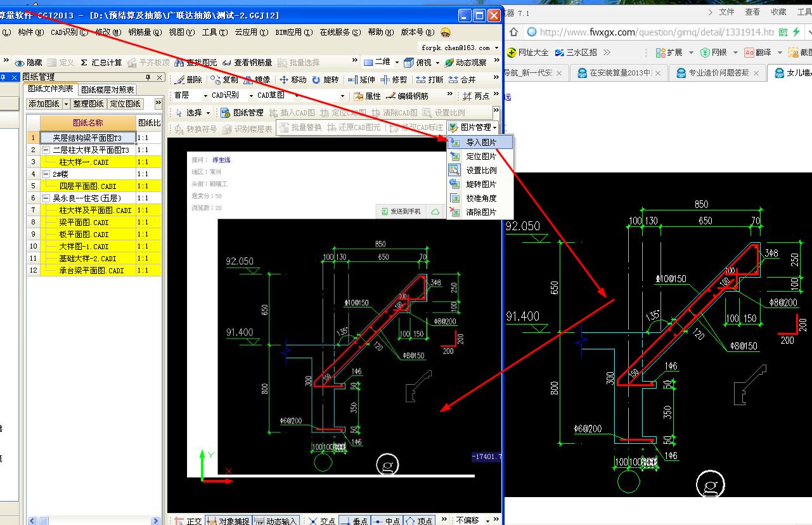Select the 删除 delete tool

pos(188,79)
